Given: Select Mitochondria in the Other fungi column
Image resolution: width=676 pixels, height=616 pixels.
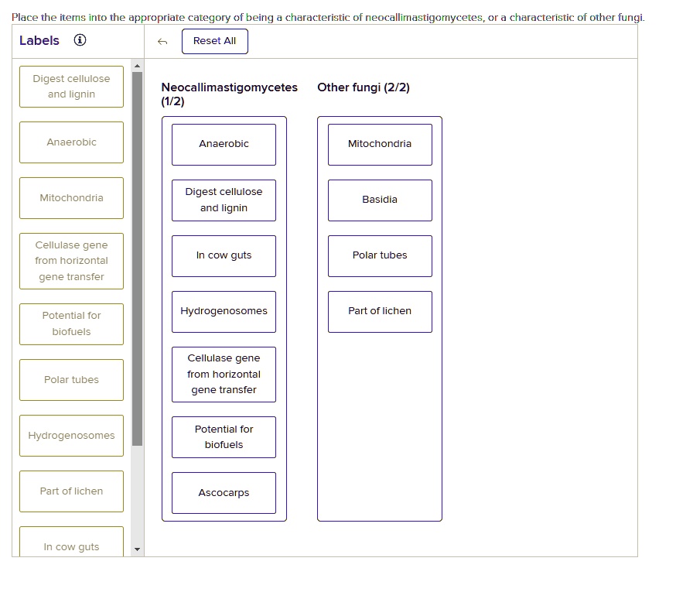Looking at the screenshot, I should (x=380, y=145).
